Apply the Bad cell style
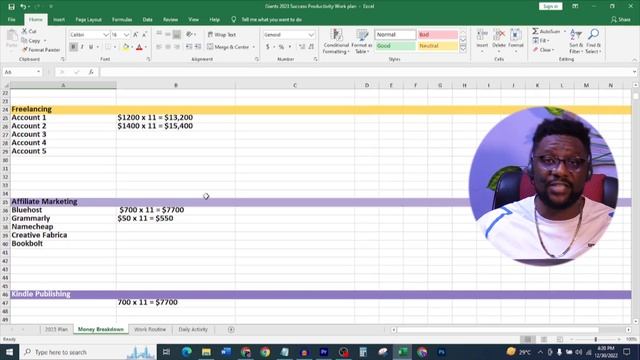This screenshot has height=360, width=640. (437, 35)
